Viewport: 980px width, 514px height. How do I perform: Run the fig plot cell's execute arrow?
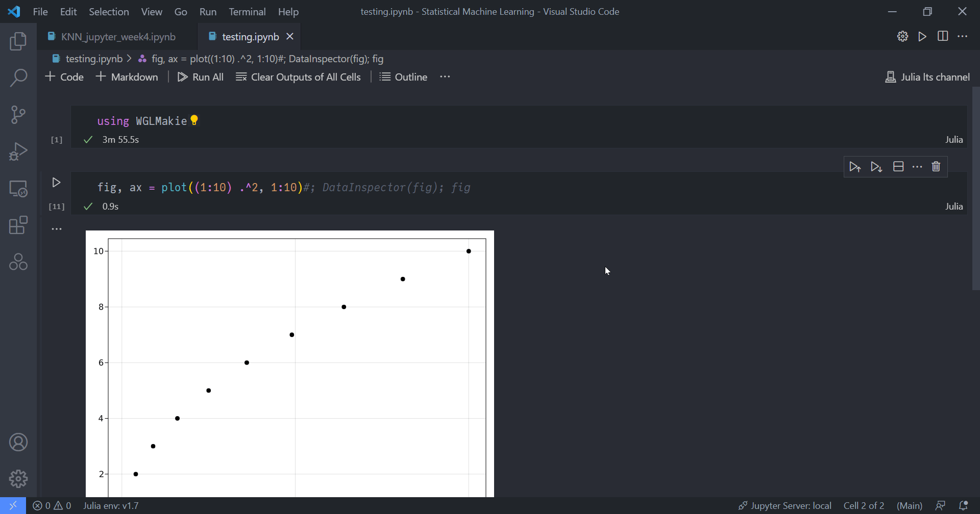56,182
